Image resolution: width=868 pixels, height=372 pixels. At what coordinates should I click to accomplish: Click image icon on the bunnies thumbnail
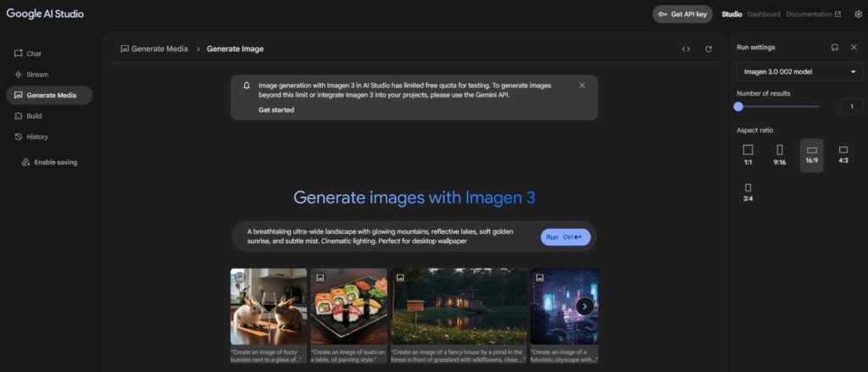(240, 277)
